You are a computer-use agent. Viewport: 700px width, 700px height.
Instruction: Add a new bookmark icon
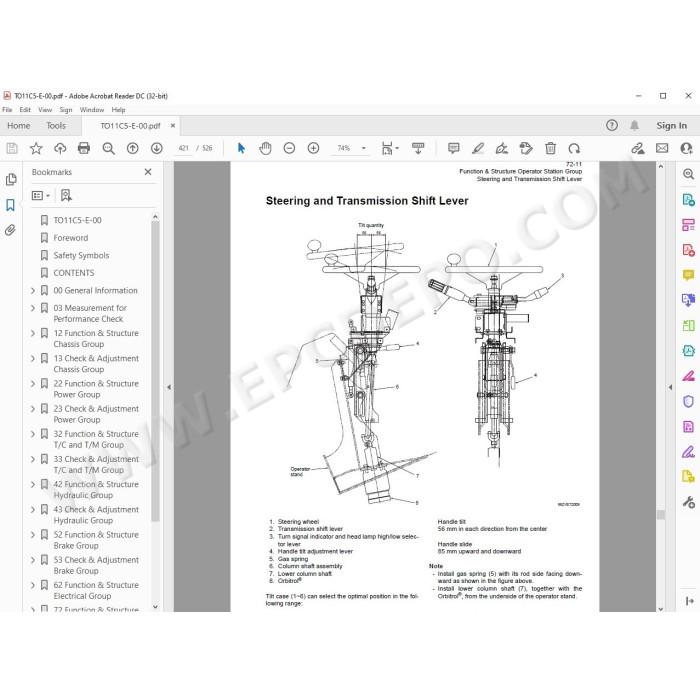click(x=66, y=195)
